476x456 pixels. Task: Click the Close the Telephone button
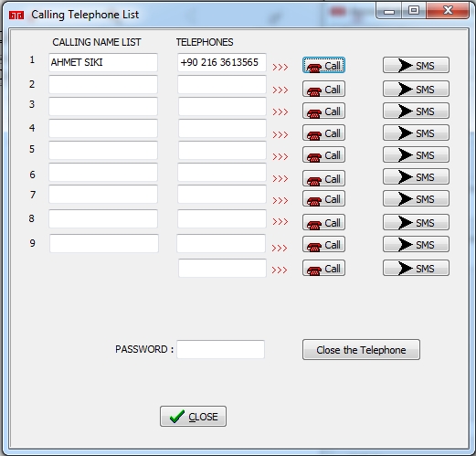coord(361,350)
